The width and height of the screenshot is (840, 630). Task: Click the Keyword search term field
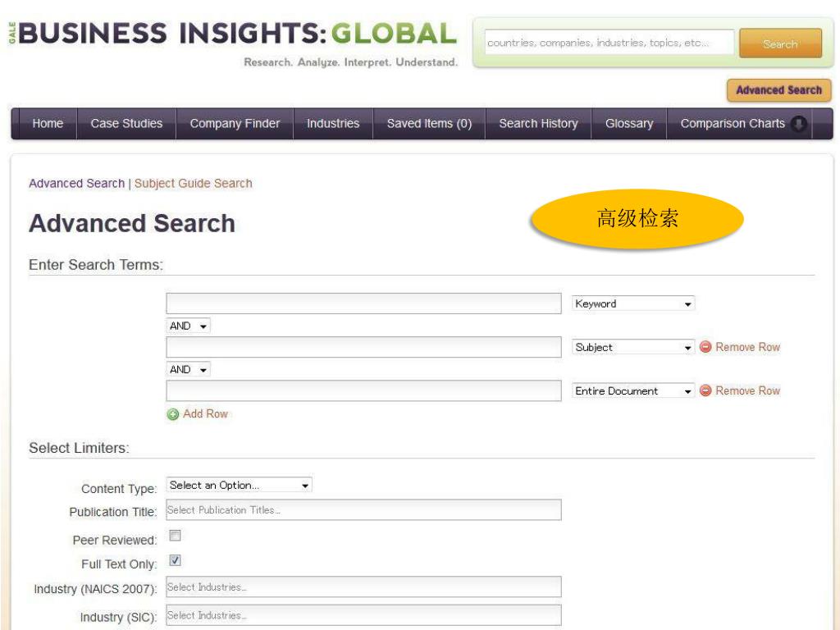[x=363, y=304]
